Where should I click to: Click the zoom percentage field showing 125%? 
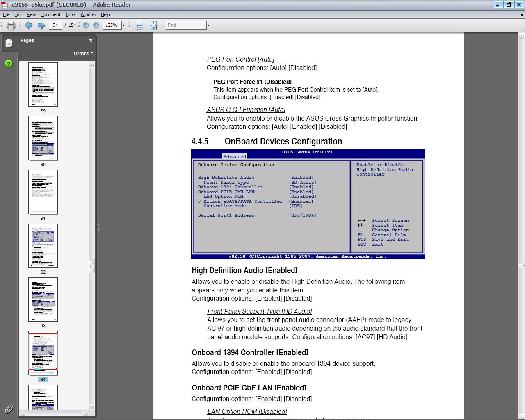pos(112,25)
